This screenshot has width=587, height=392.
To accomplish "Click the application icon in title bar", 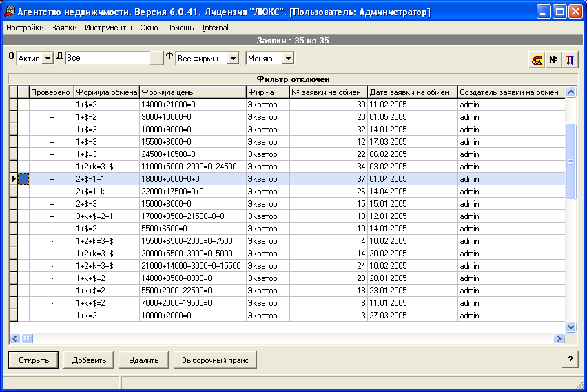I will pos(10,12).
